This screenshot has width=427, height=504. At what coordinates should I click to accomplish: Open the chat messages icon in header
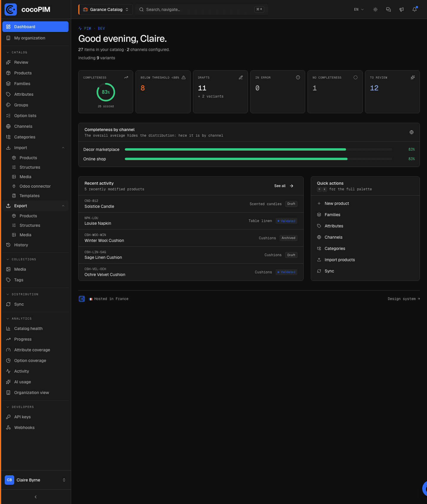[388, 9]
